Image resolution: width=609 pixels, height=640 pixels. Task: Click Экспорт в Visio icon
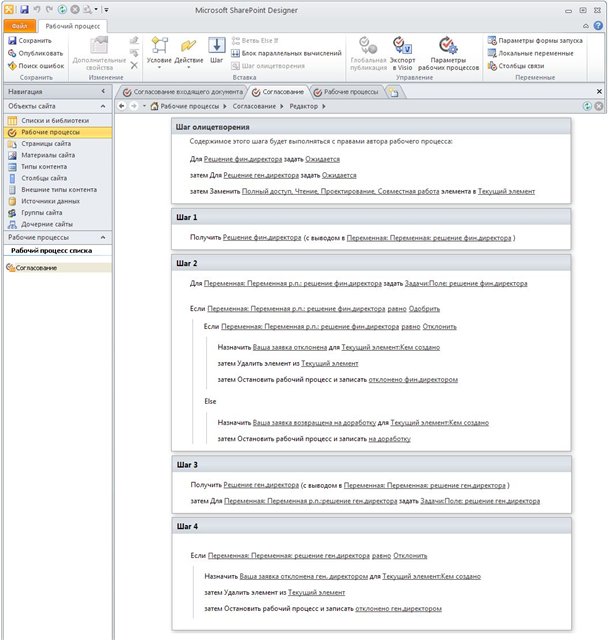coord(402,53)
